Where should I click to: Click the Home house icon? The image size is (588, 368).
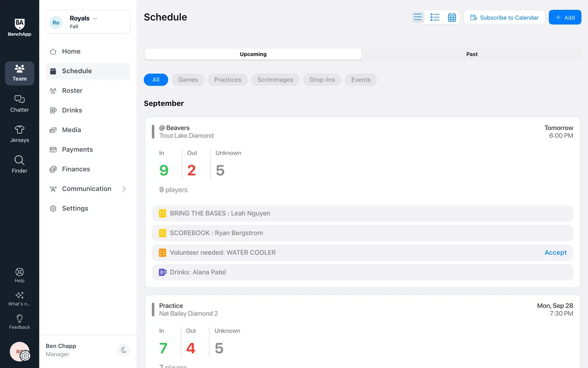point(53,52)
